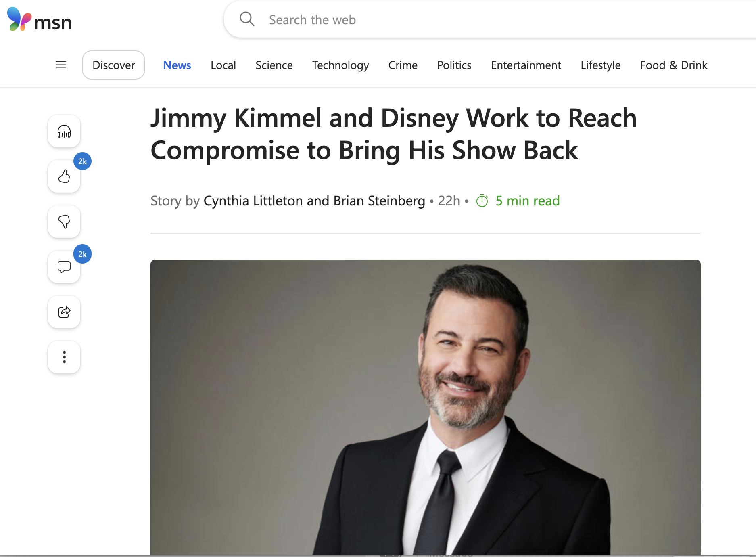Open the Food & Drink section
This screenshot has width=756, height=557.
pos(674,65)
